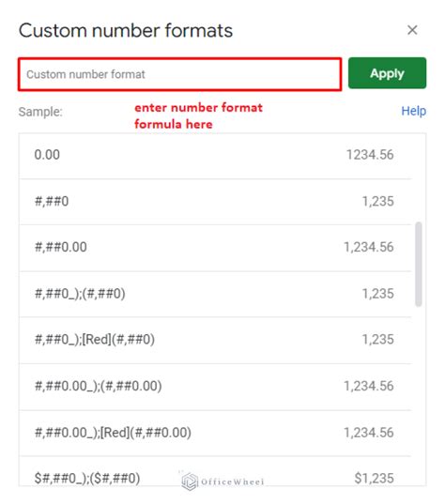
Task: Choose #,##0.00_);(#,##0.00) format row
Action: 215,387
